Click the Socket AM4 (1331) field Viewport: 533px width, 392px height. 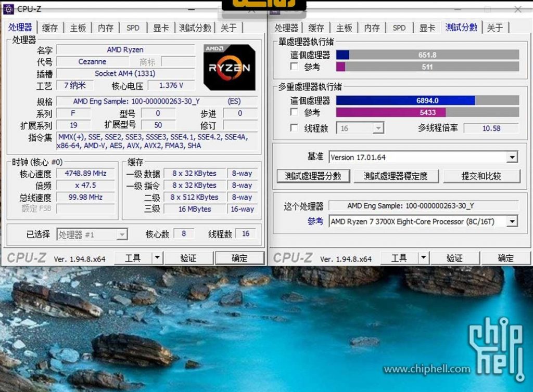pos(125,73)
